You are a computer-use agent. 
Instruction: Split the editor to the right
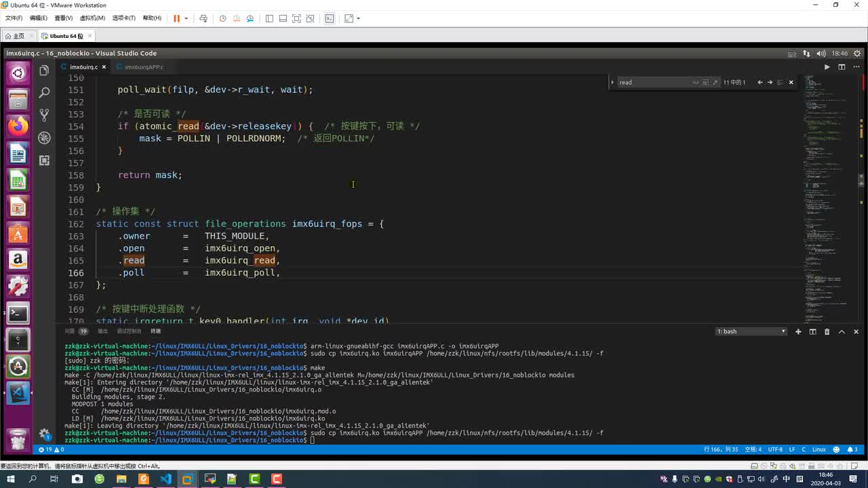(x=842, y=67)
